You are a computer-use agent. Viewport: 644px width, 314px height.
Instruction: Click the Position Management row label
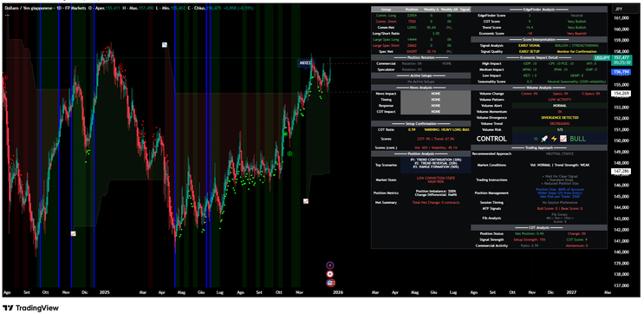tap(491, 193)
